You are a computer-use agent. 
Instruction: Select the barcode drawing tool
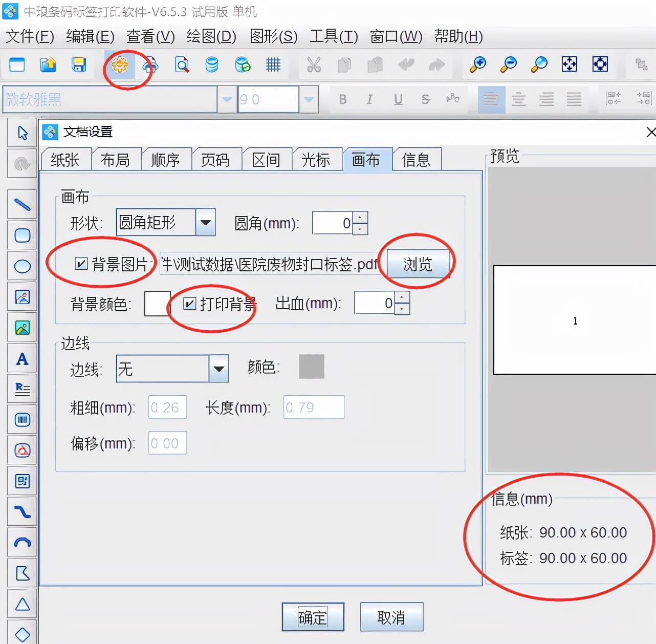(x=22, y=420)
